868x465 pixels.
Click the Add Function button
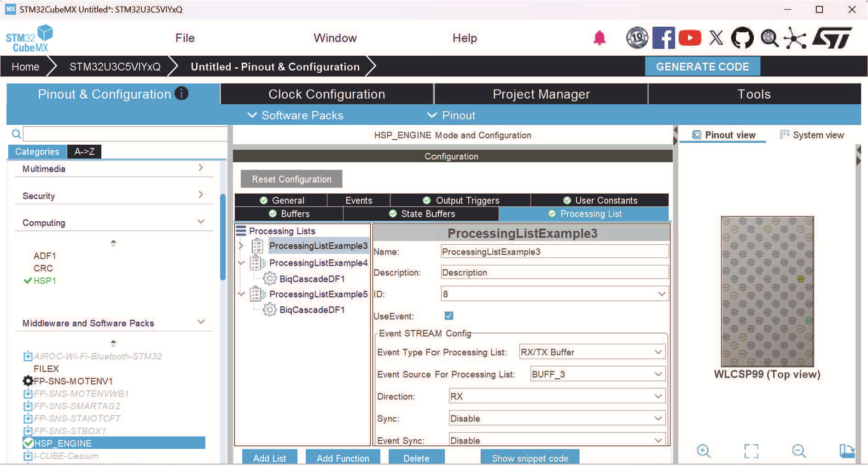pos(343,458)
